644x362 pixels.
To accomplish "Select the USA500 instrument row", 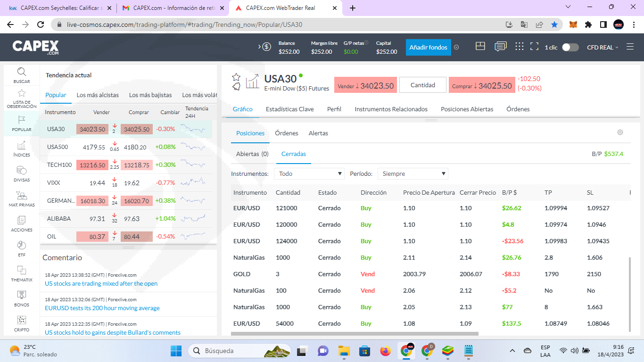I will point(126,147).
